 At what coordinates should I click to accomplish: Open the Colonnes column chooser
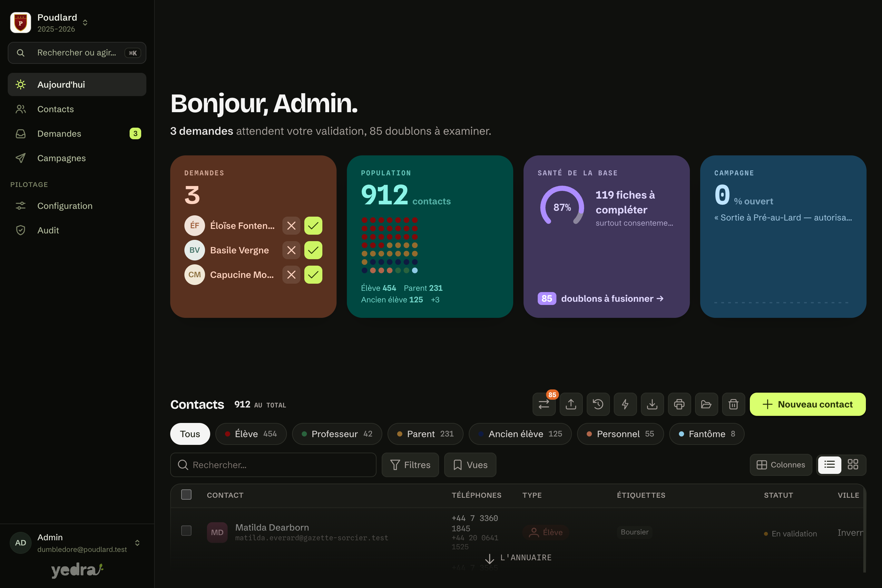(x=781, y=465)
